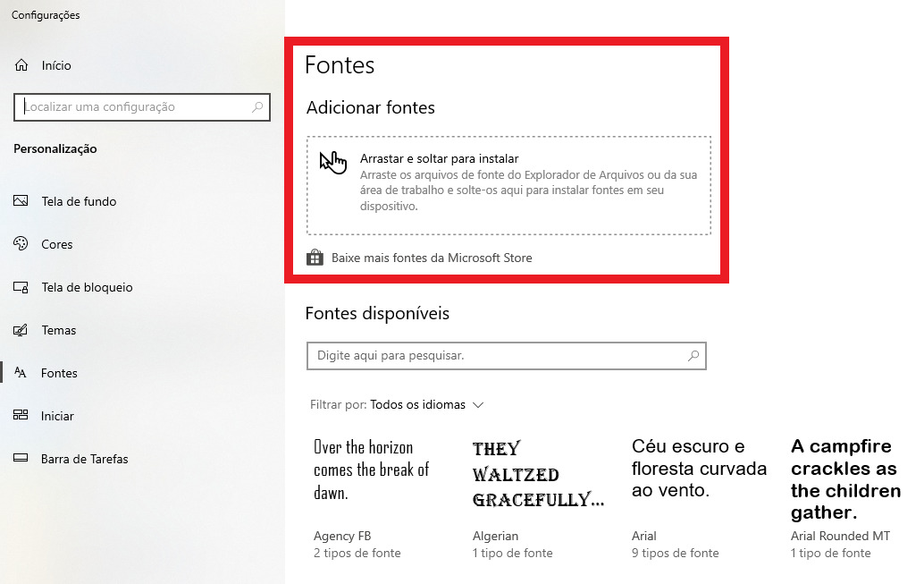Open Baixe mais fontes da Microsoft Store link
Image resolution: width=924 pixels, height=584 pixels.
coord(432,258)
